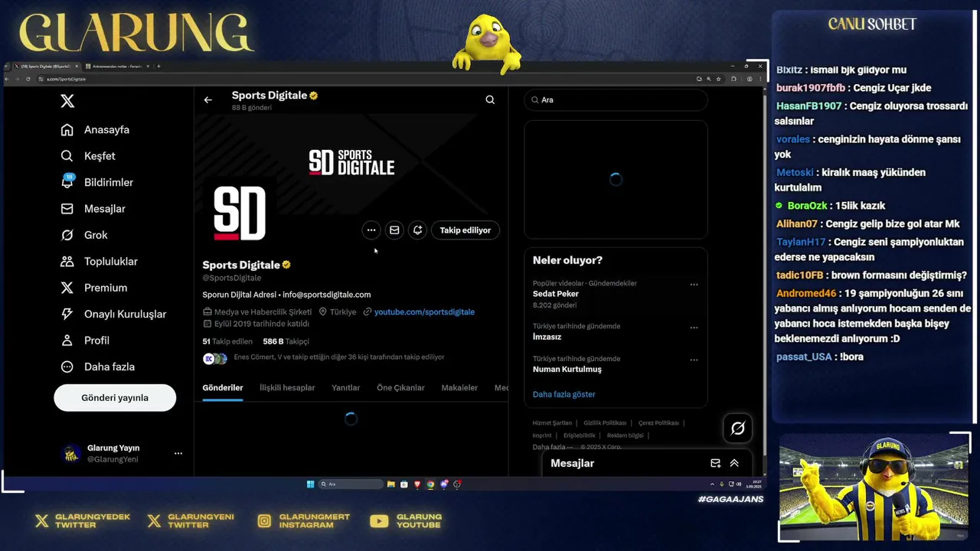Open the 586 B Takipçi list
Viewport: 980px width, 551px height.
click(286, 341)
